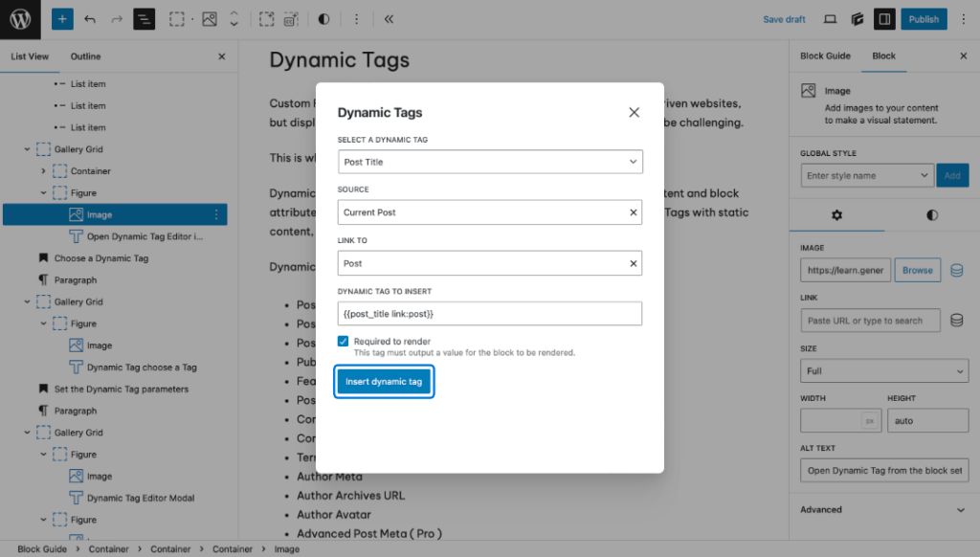Image resolution: width=980 pixels, height=557 pixels.
Task: Click Block Guide in the breadcrumb
Action: tap(42, 549)
